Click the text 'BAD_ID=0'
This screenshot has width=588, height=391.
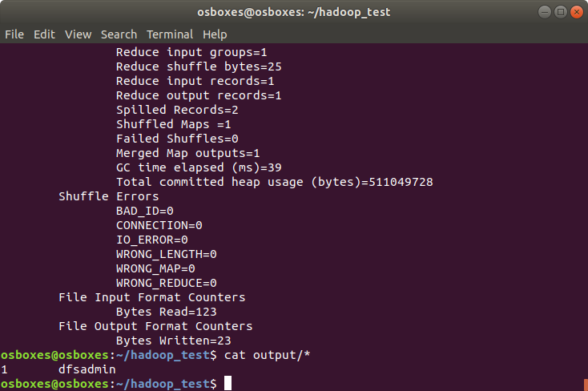pyautogui.click(x=145, y=211)
